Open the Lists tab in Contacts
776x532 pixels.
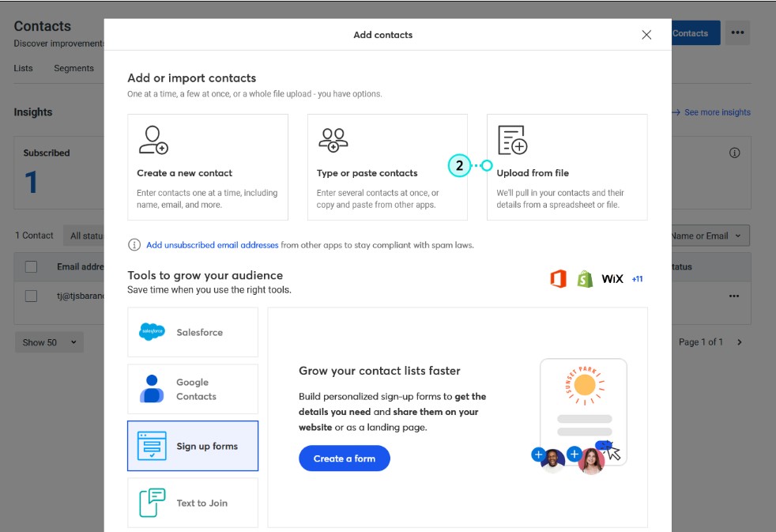[23, 68]
